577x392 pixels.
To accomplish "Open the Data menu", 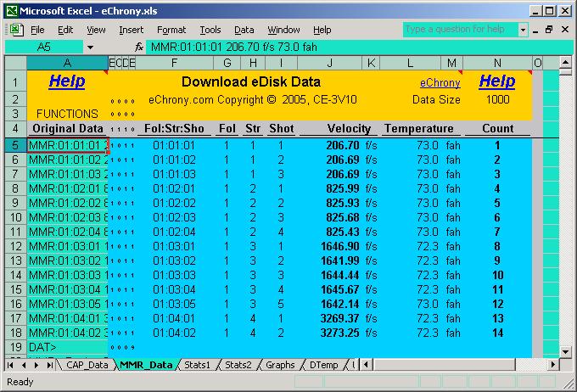I will [x=244, y=30].
